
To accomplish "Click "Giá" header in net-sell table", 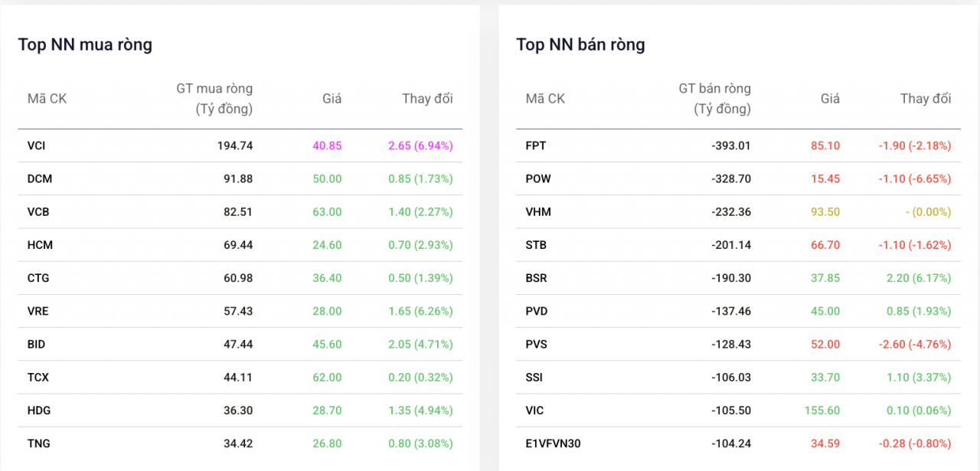I will click(x=830, y=99).
